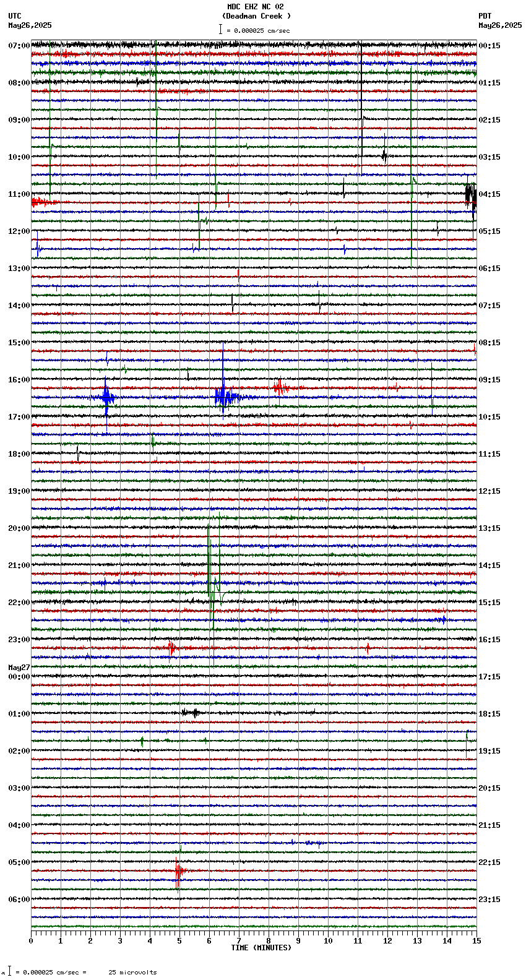This screenshot has height=980, width=526.
Task: Click the red event burst after 23:00 UTC
Action: [x=172, y=648]
